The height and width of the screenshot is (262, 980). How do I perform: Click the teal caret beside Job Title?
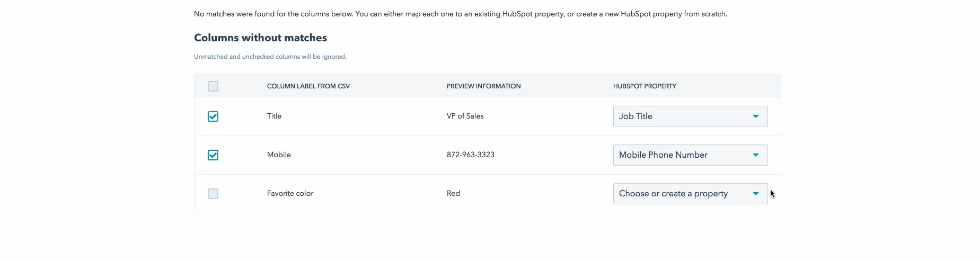(x=756, y=116)
